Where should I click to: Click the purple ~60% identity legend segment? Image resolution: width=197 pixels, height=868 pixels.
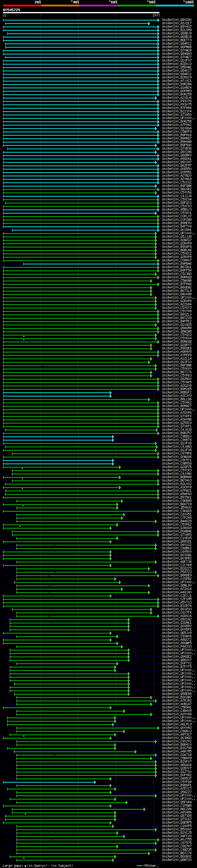point(99,6)
